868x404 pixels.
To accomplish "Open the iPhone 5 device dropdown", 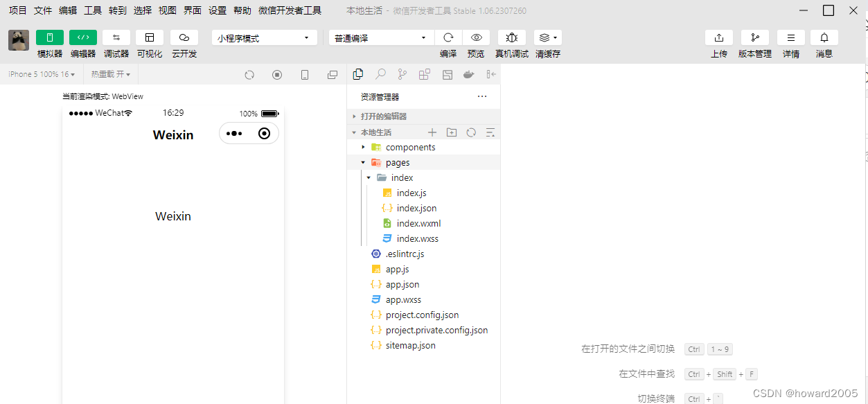I will (41, 74).
